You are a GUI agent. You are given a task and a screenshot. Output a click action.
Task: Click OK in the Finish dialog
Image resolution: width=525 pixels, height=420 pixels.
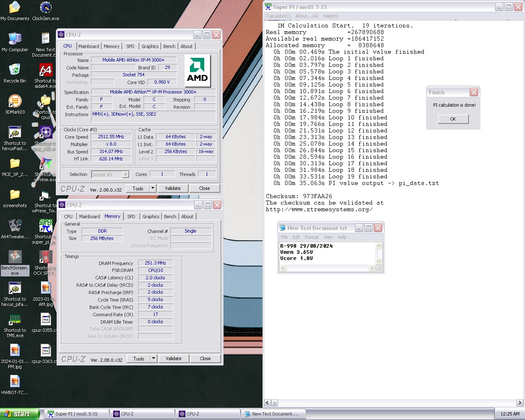[x=453, y=119]
